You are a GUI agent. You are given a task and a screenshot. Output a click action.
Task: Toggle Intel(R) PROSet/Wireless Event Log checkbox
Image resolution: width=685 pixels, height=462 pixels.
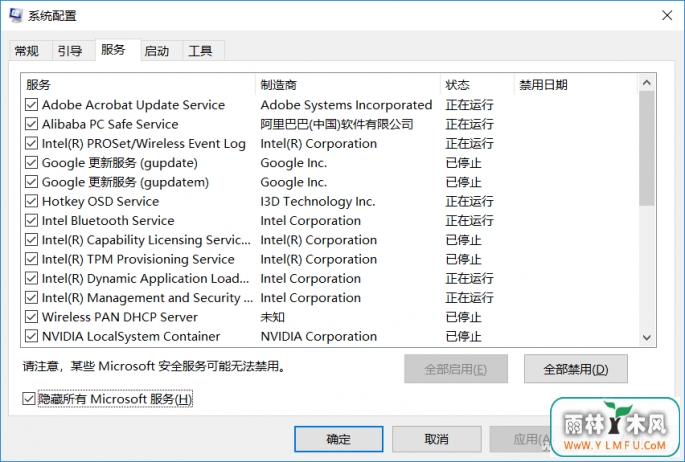coord(31,143)
